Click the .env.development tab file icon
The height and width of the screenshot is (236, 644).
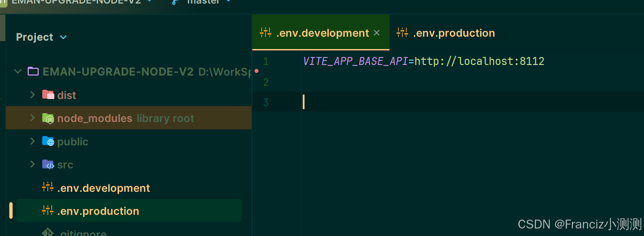pyautogui.click(x=266, y=32)
